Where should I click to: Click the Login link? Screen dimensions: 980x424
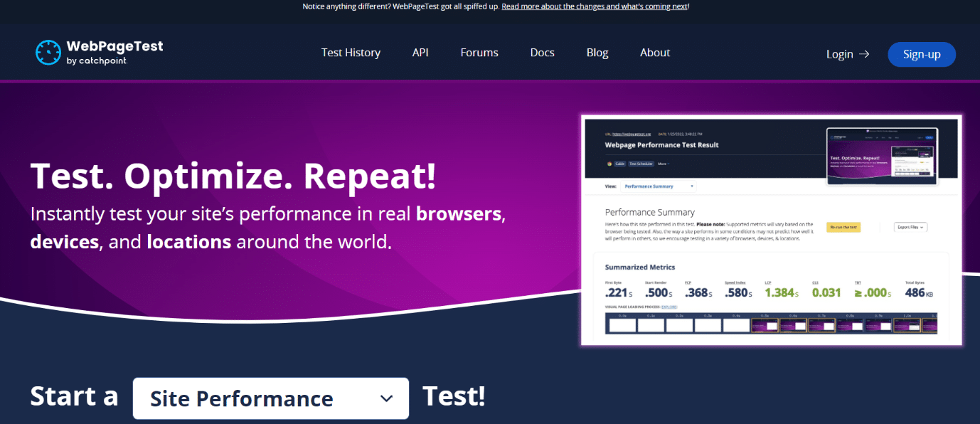tap(840, 54)
